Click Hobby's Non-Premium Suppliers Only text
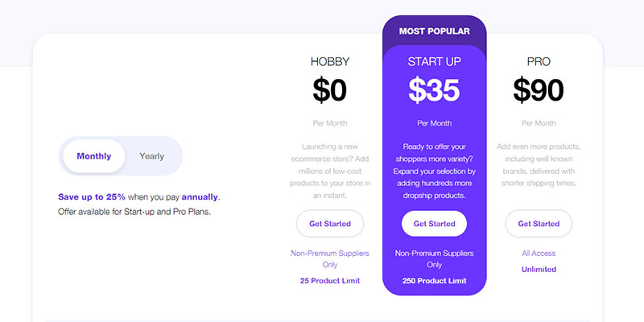644x322 pixels. click(329, 258)
